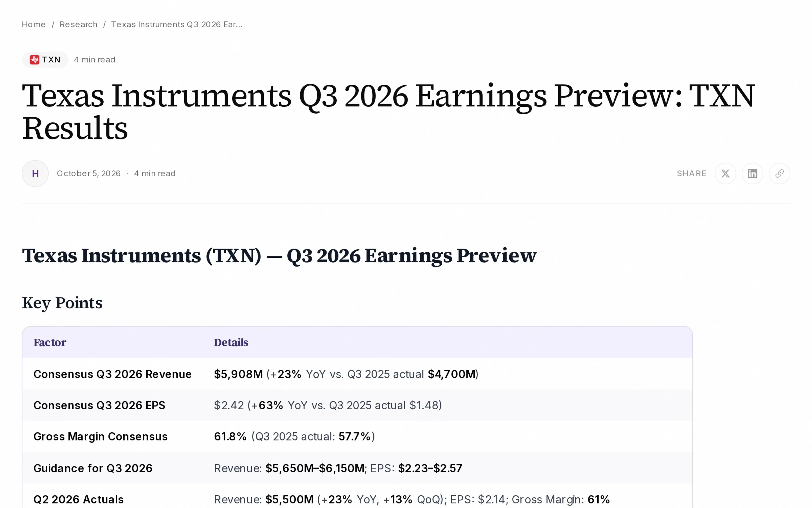Select the Q2 2026 Actuals row label
Image resolution: width=812 pixels, height=508 pixels.
pos(78,499)
